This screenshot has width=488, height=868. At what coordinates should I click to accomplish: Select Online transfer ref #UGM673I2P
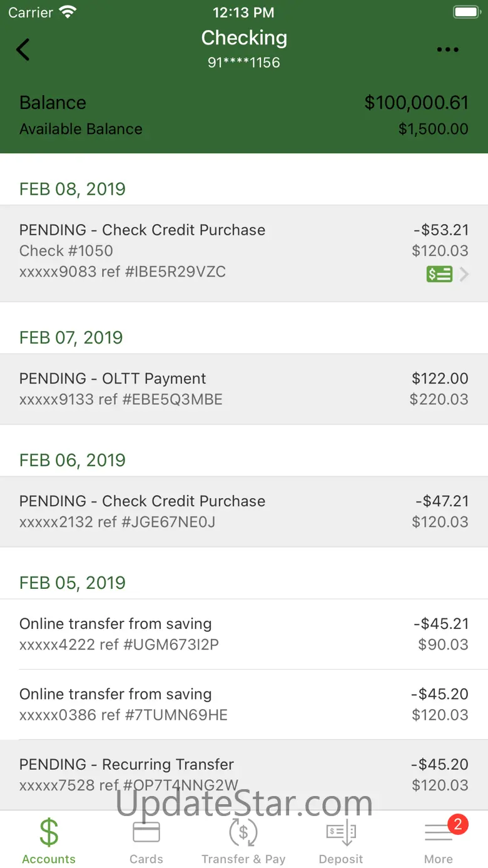[x=244, y=634]
